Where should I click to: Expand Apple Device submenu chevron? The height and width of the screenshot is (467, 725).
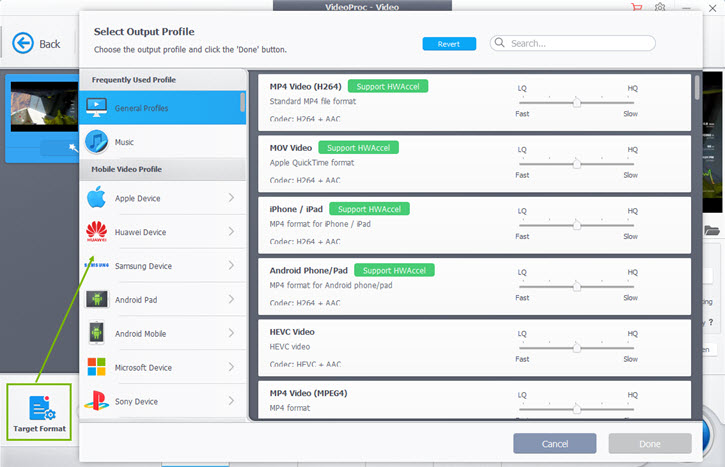[x=231, y=197]
